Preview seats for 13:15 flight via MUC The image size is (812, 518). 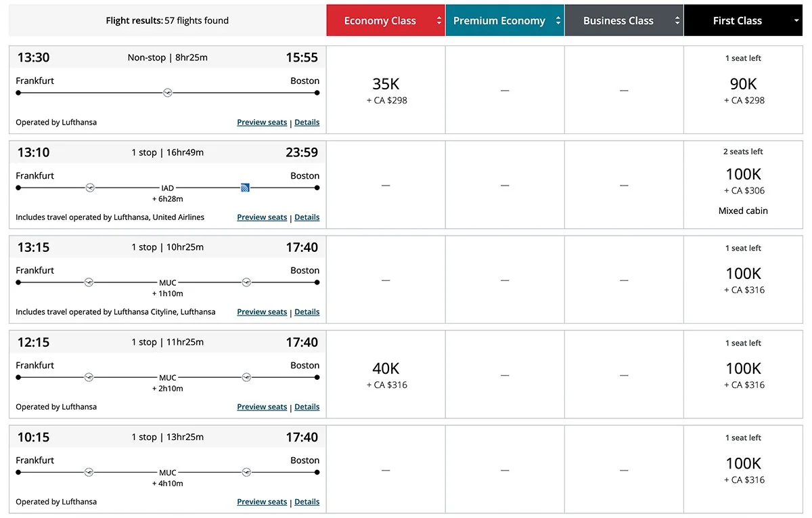[262, 312]
